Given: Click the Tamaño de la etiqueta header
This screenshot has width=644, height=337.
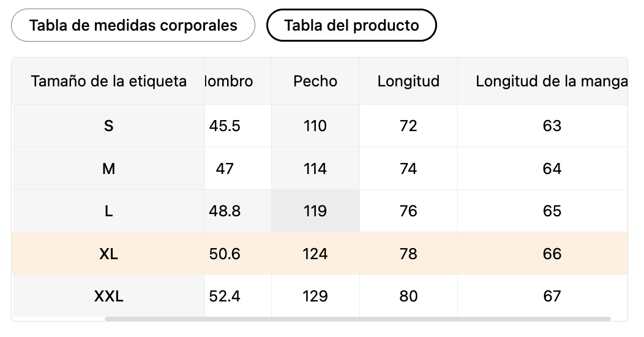Looking at the screenshot, I should click(x=108, y=81).
